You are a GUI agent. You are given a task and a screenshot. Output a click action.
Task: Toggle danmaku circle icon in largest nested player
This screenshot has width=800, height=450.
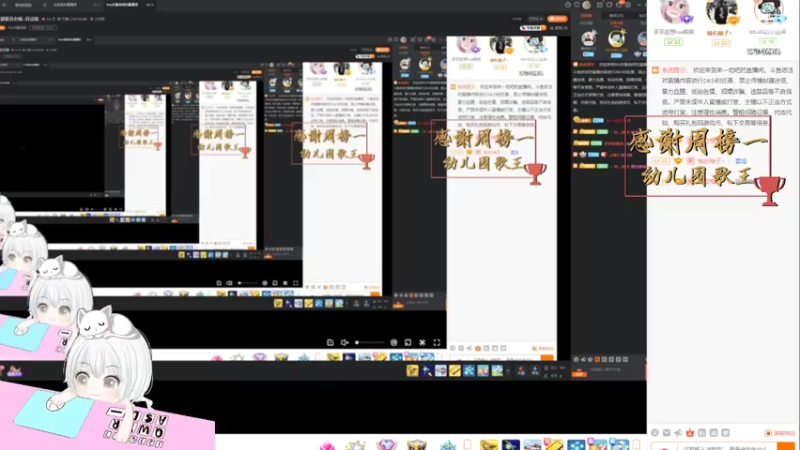pos(393,342)
